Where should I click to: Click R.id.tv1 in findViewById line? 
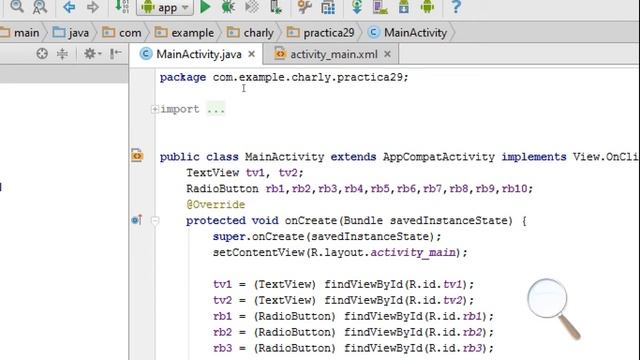[436, 284]
